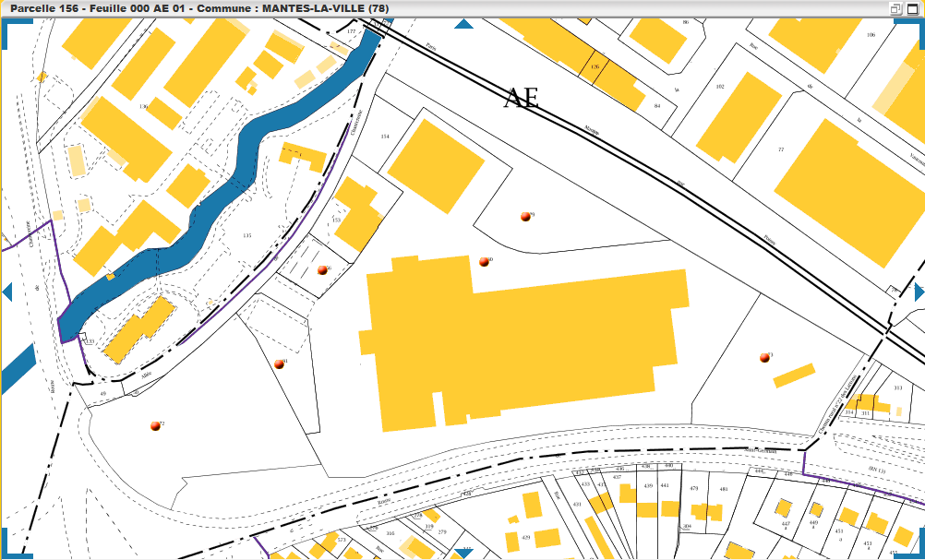Pan the map north with top arrow

coord(463,23)
